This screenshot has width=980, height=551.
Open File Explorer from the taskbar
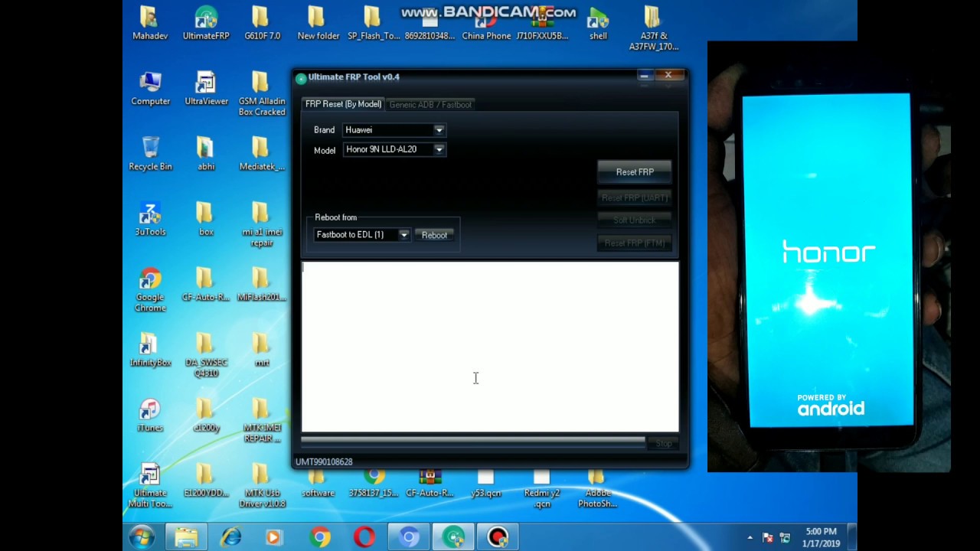[x=186, y=537]
